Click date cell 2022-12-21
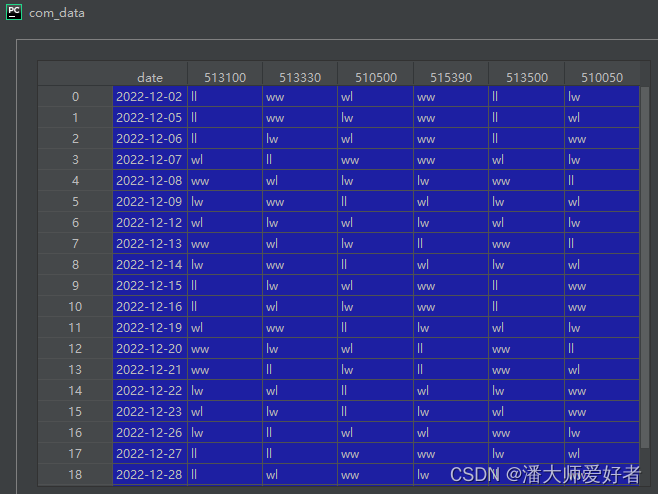Viewport: 658px width, 494px height. [x=150, y=369]
